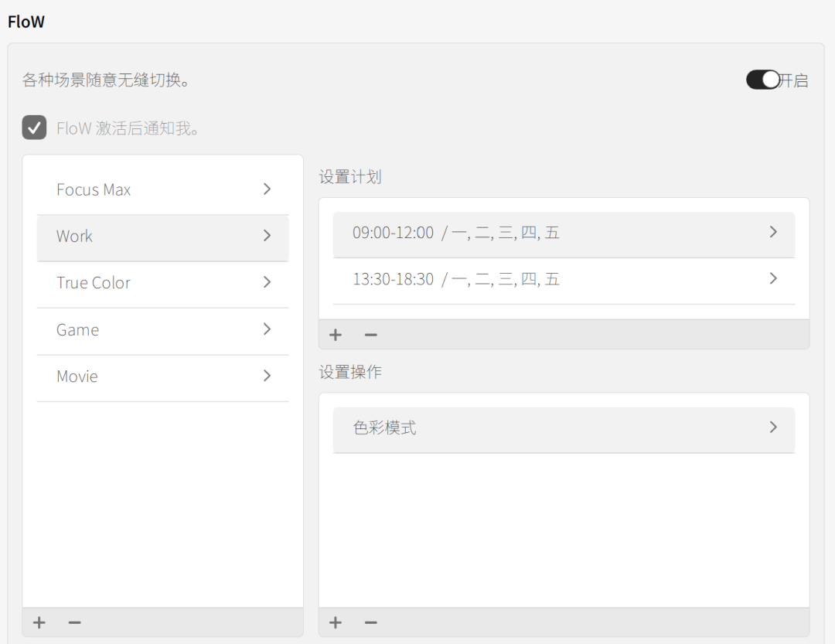The height and width of the screenshot is (644, 835).
Task: Add a new schedule with plus icon
Action: pos(336,335)
